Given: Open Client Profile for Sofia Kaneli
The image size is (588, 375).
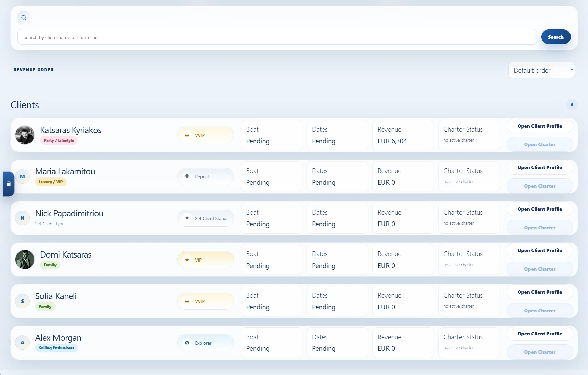Looking at the screenshot, I should 540,292.
